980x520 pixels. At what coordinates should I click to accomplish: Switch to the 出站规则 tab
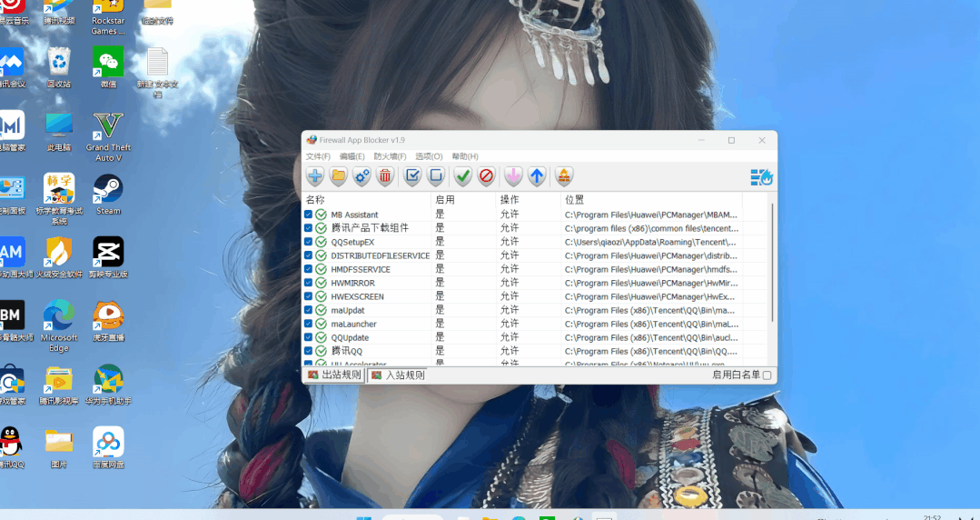(333, 375)
